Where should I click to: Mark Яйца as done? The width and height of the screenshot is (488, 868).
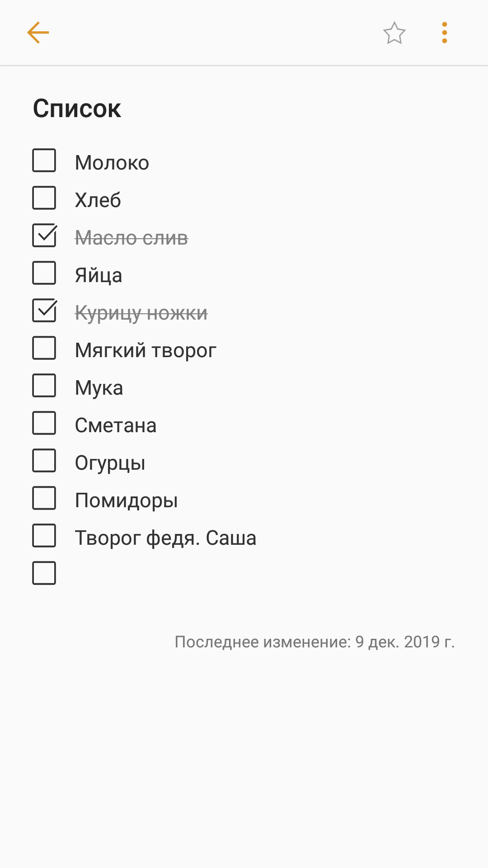tap(44, 273)
